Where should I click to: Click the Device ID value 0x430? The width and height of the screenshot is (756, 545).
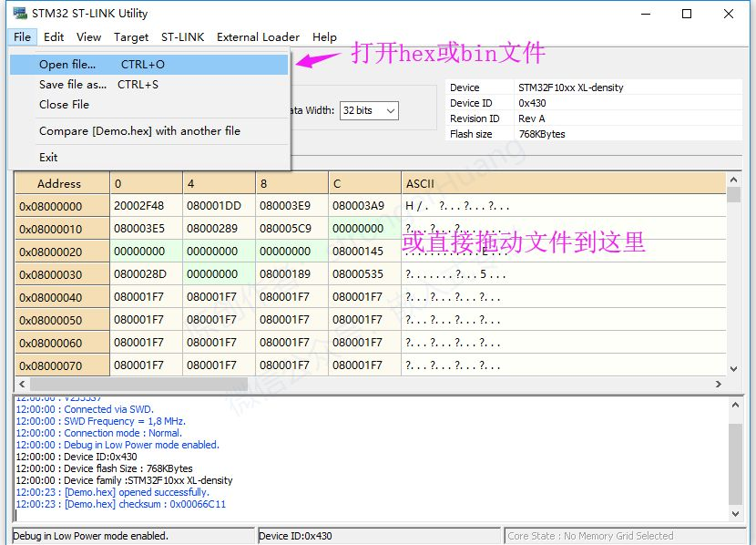[532, 103]
